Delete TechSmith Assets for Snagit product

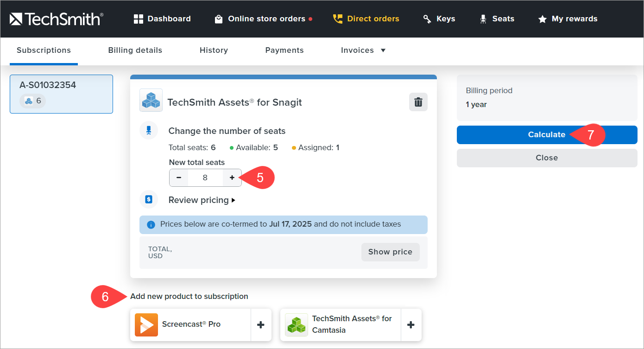pos(418,102)
